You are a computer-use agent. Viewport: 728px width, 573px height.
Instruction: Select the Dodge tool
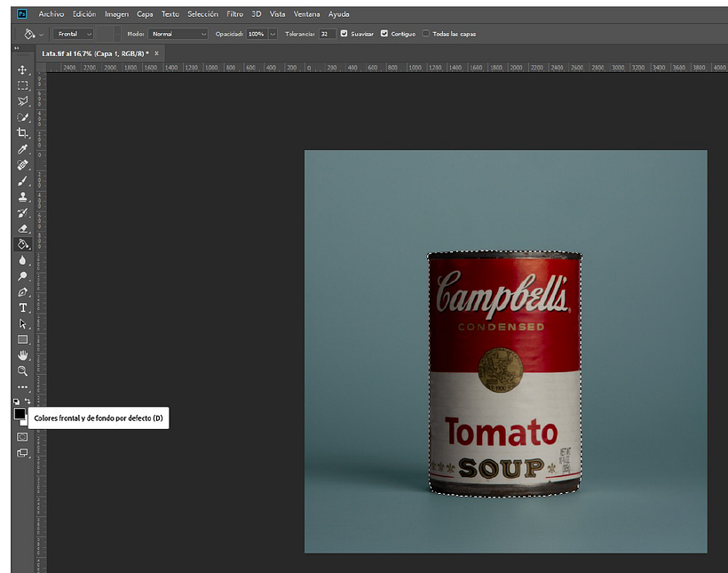(x=22, y=276)
